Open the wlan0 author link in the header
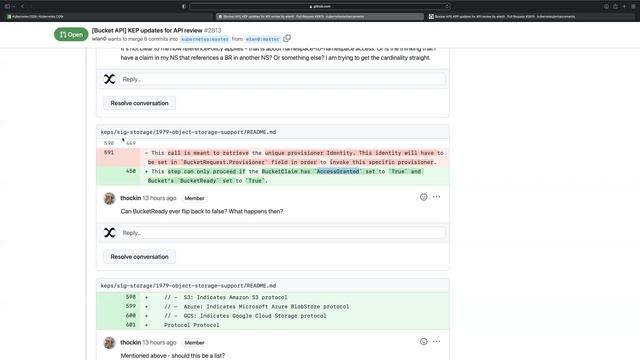This screenshot has width=640, height=360. coord(99,39)
